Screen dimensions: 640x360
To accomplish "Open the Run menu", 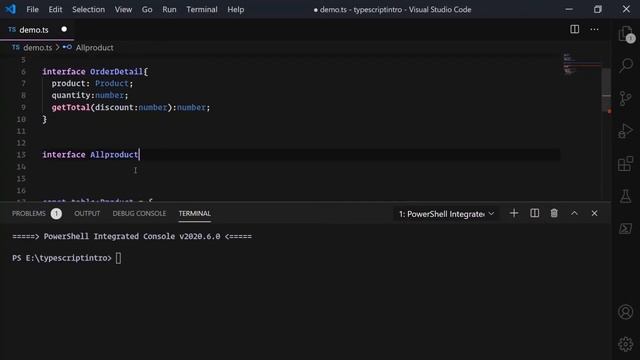I will pyautogui.click(x=169, y=9).
